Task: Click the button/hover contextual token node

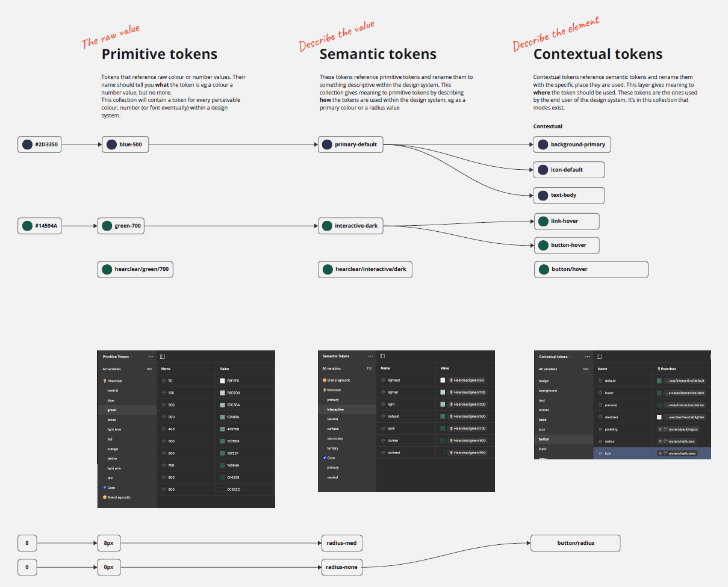Action: tap(591, 269)
